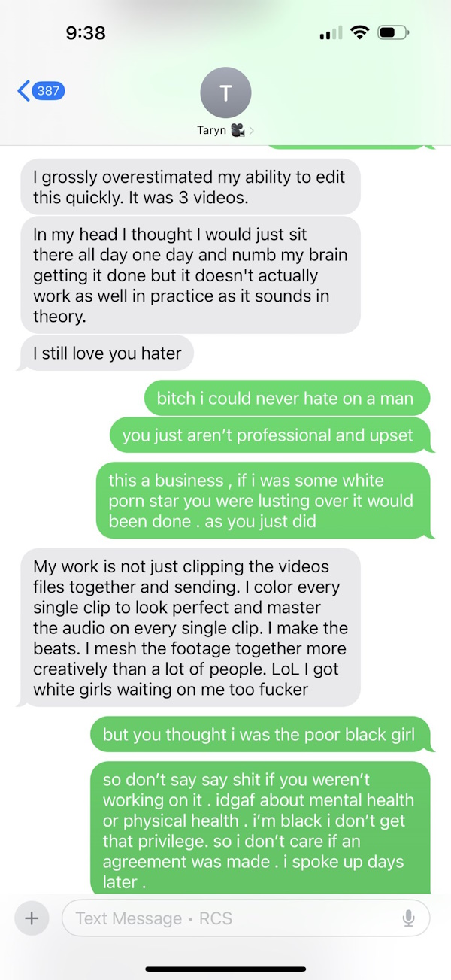Viewport: 451px width, 980px height.
Task: Tap the "but you thought i was" bubble
Action: tap(262, 734)
